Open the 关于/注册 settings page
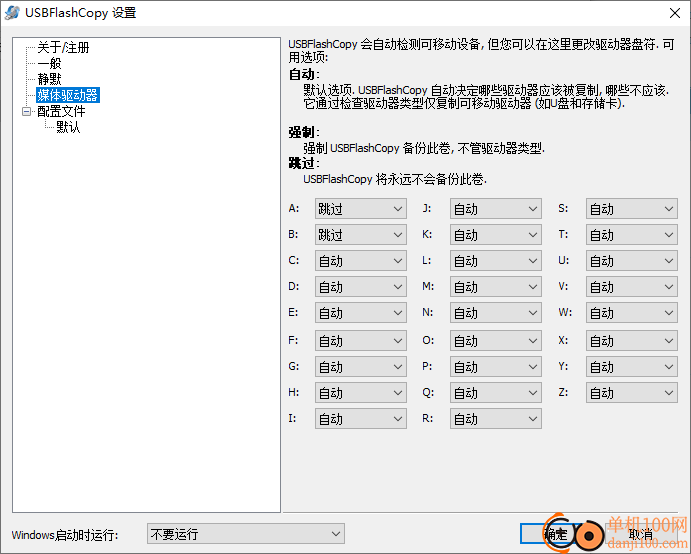The width and height of the screenshot is (691, 554). click(63, 47)
